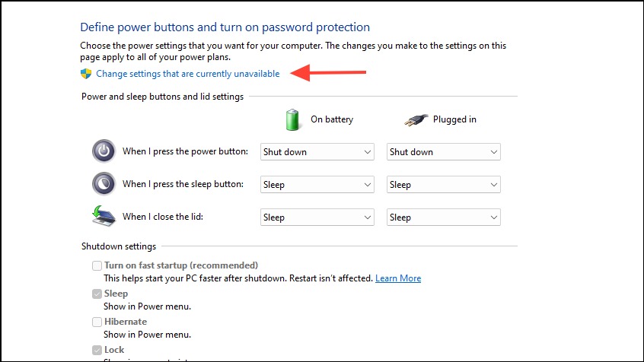Toggle the Lock checkbox
Image resolution: width=644 pixels, height=362 pixels.
[97, 350]
